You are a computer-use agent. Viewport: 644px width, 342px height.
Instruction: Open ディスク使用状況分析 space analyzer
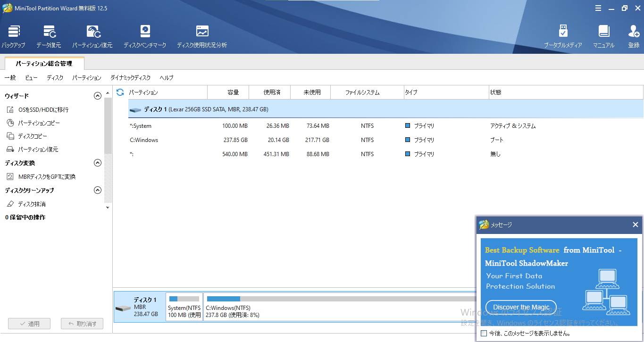[x=202, y=37]
